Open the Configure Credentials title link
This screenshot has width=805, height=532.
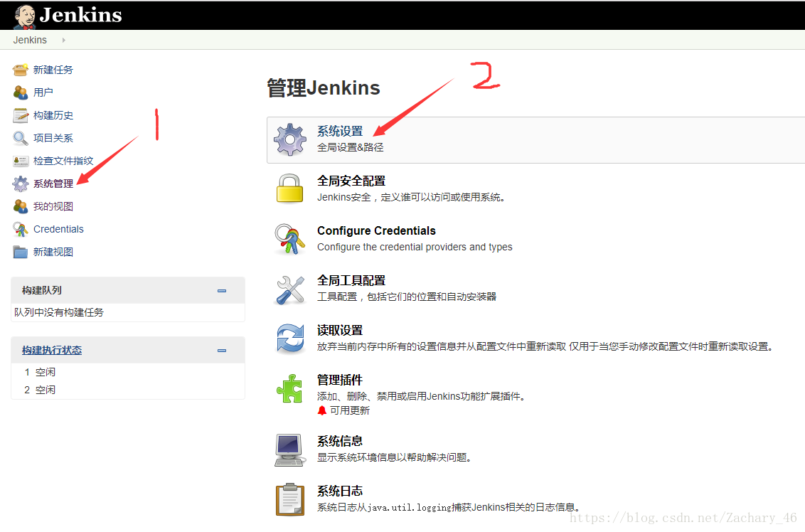(x=376, y=231)
